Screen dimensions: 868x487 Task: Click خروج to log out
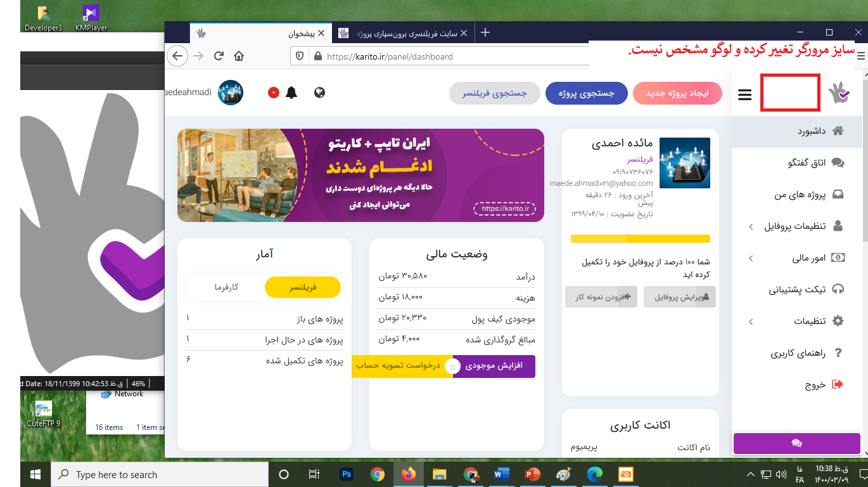tap(797, 384)
